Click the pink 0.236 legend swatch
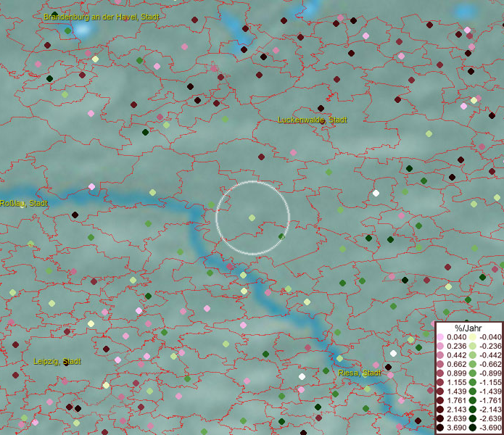Image resolution: width=504 pixels, height=435 pixels. 440,346
